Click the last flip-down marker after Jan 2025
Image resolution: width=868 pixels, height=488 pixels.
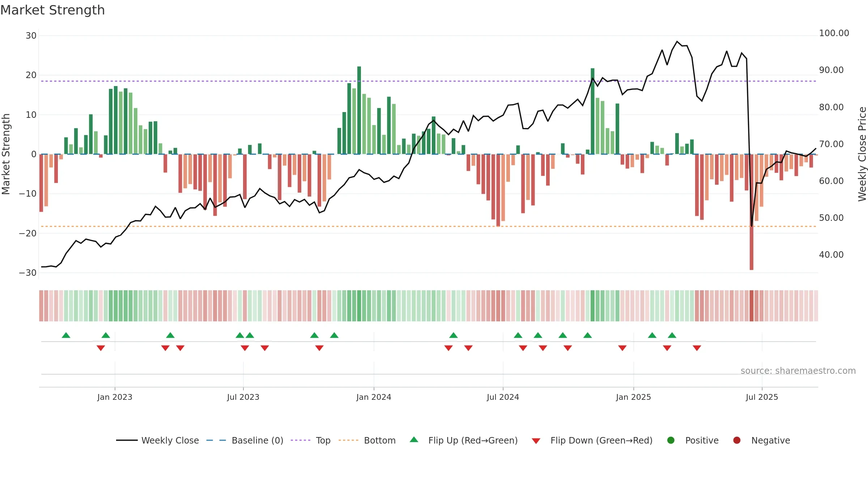697,348
